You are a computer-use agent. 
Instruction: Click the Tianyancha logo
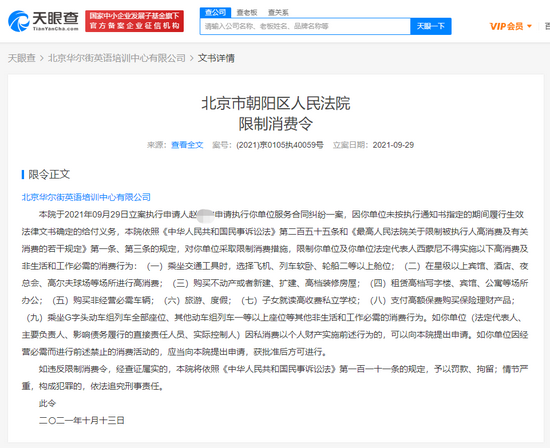click(x=43, y=21)
